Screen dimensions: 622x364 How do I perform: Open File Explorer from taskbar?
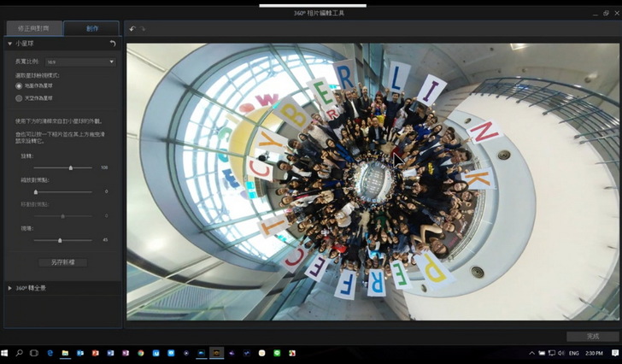click(x=65, y=353)
